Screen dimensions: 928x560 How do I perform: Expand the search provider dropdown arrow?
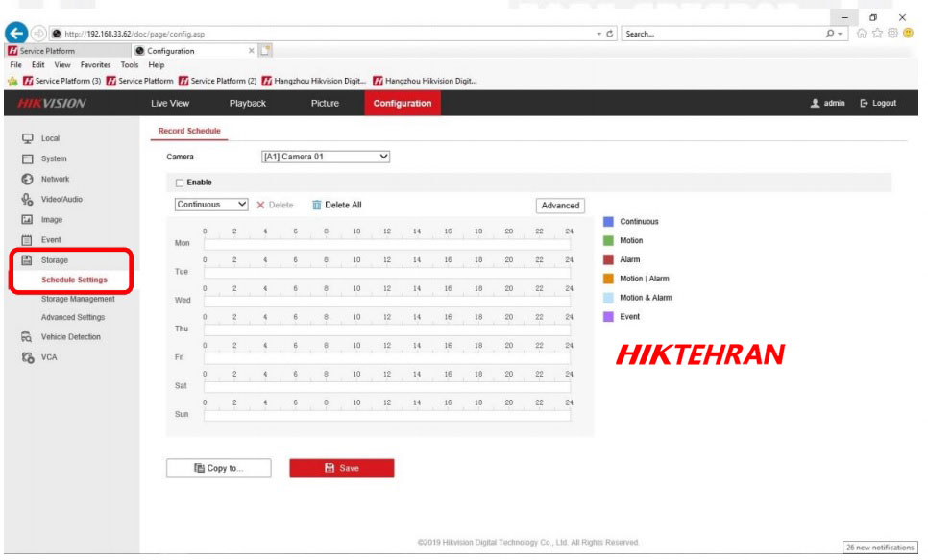(840, 34)
